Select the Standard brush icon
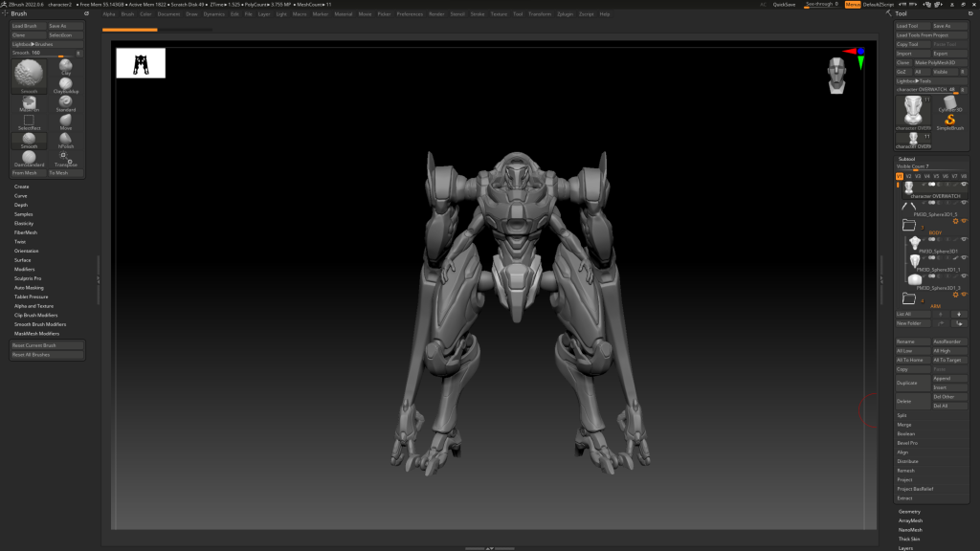980x551 pixels. (x=66, y=101)
